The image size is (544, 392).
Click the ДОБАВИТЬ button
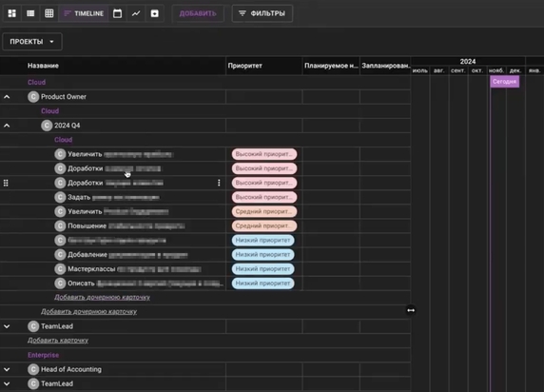(x=198, y=13)
